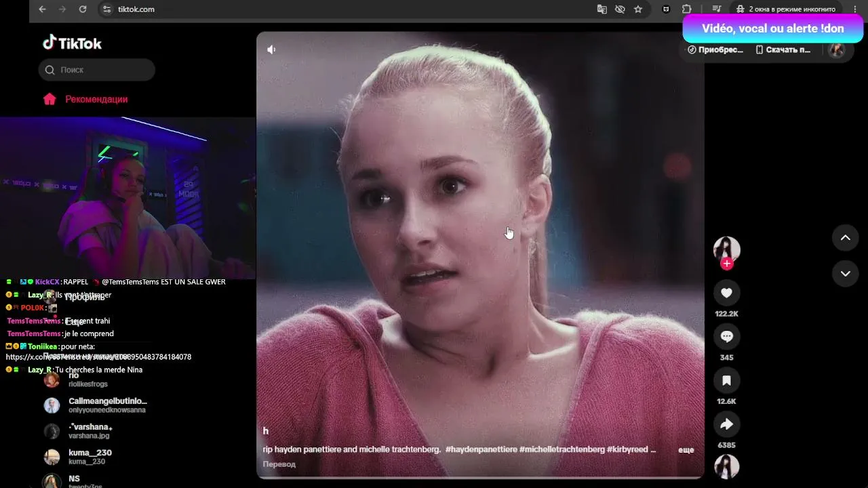Open the pinned extension icon left of the puzzle
The width and height of the screenshot is (868, 488).
(x=666, y=9)
